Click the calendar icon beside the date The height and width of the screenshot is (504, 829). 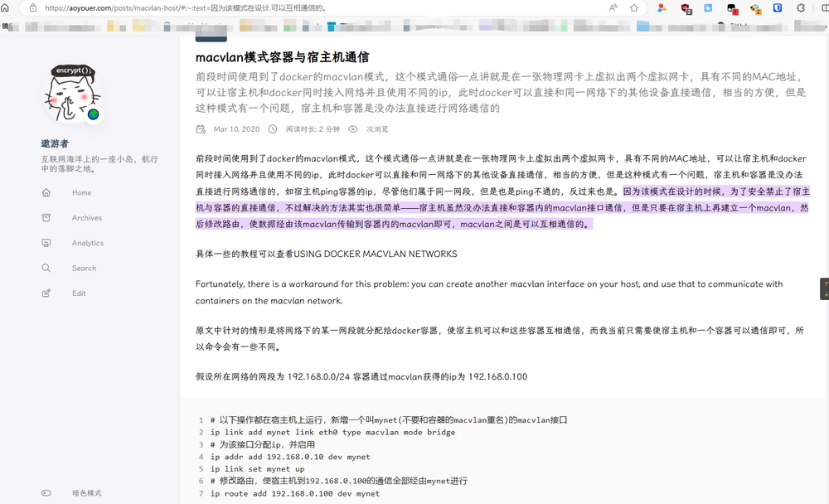[201, 129]
